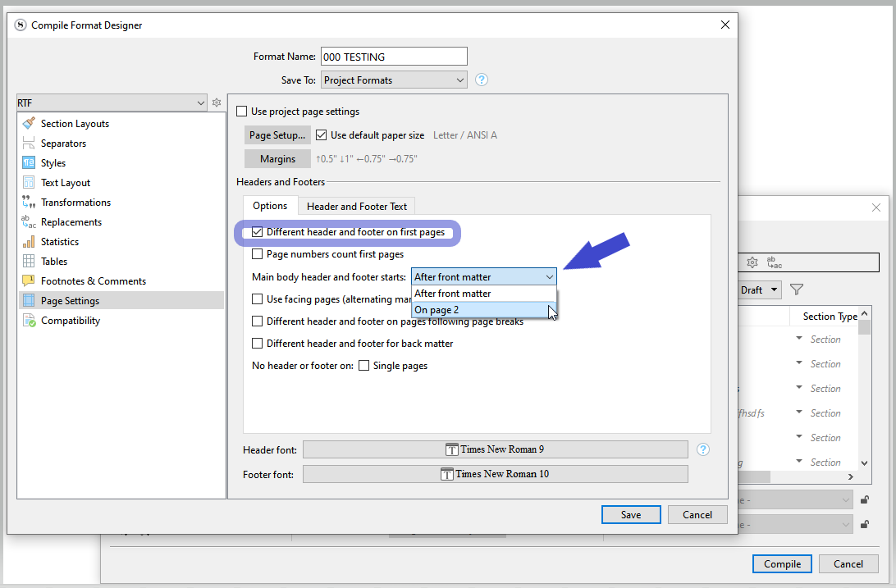
Task: Click the Format Name input field
Action: 394,57
